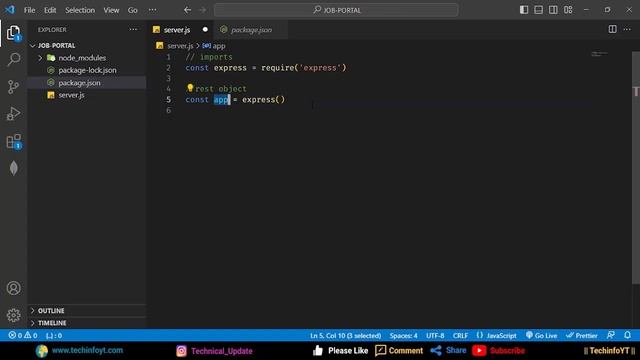640x360 pixels.
Task: Open the Search view icon
Action: tap(13, 59)
